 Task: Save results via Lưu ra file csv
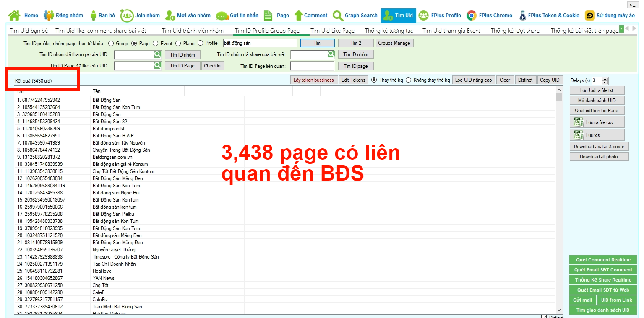[597, 122]
